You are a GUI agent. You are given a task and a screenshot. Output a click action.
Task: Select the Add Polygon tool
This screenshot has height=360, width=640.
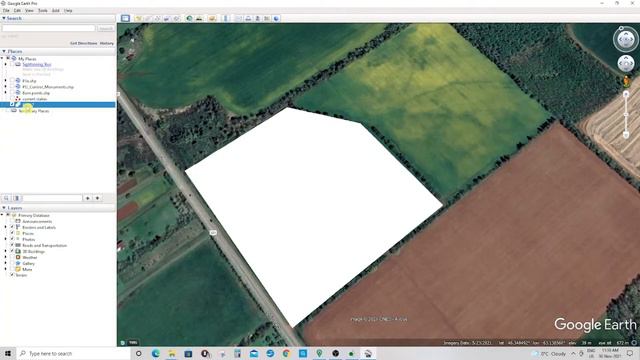(x=148, y=18)
